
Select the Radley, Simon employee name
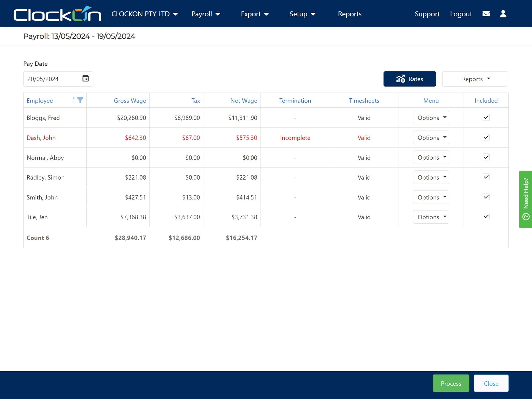coord(45,177)
